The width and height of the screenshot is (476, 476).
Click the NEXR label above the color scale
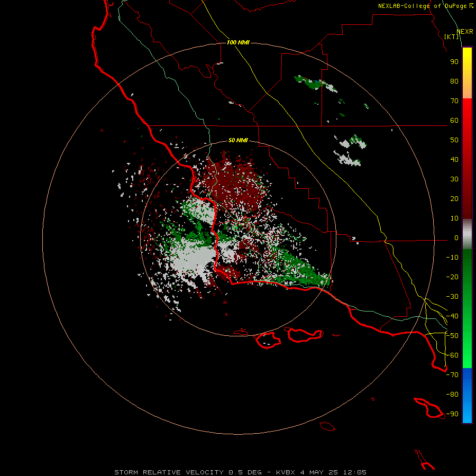click(465, 32)
